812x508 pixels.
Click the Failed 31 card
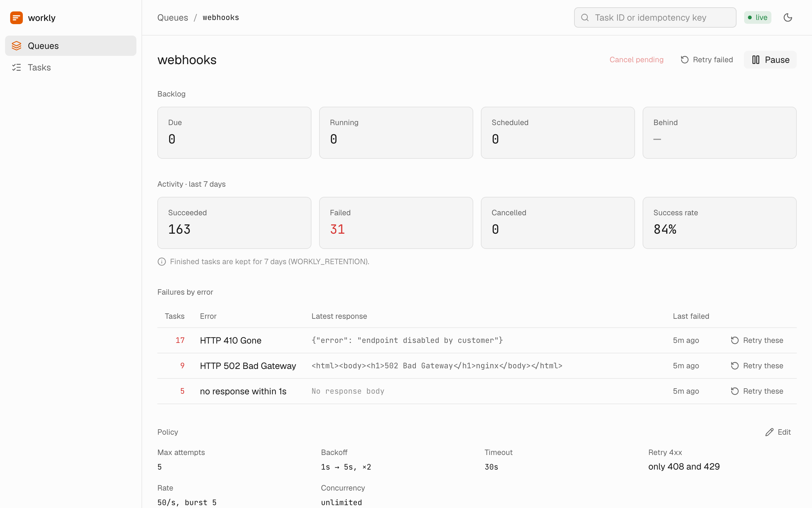[x=396, y=223]
